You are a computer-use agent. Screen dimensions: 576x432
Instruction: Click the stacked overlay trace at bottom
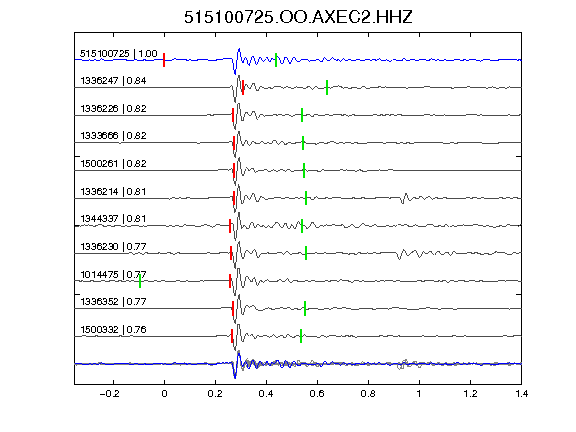point(298,364)
